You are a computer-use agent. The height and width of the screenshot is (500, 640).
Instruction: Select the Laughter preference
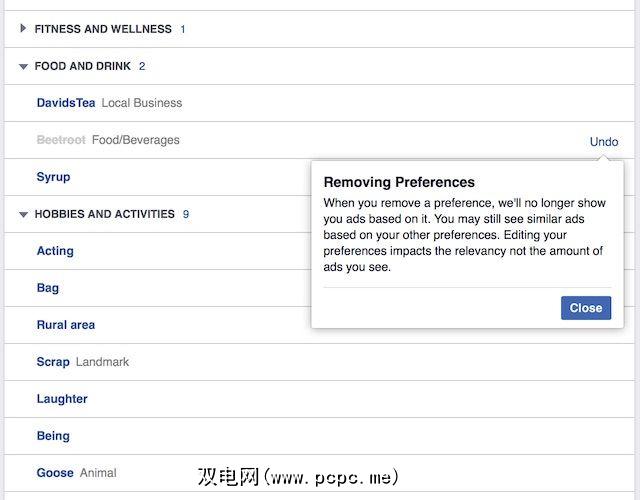coord(62,399)
